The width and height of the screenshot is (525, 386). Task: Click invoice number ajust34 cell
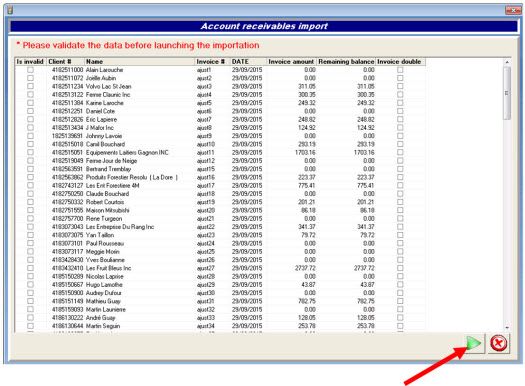point(206,326)
